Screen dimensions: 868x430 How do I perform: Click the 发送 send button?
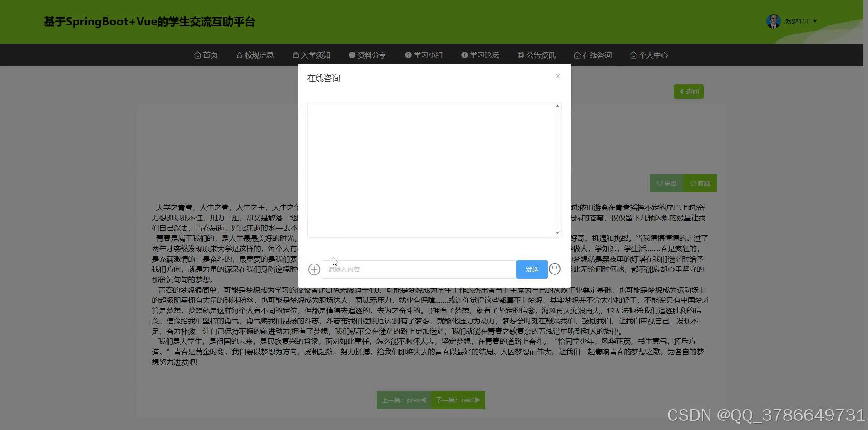coord(531,269)
